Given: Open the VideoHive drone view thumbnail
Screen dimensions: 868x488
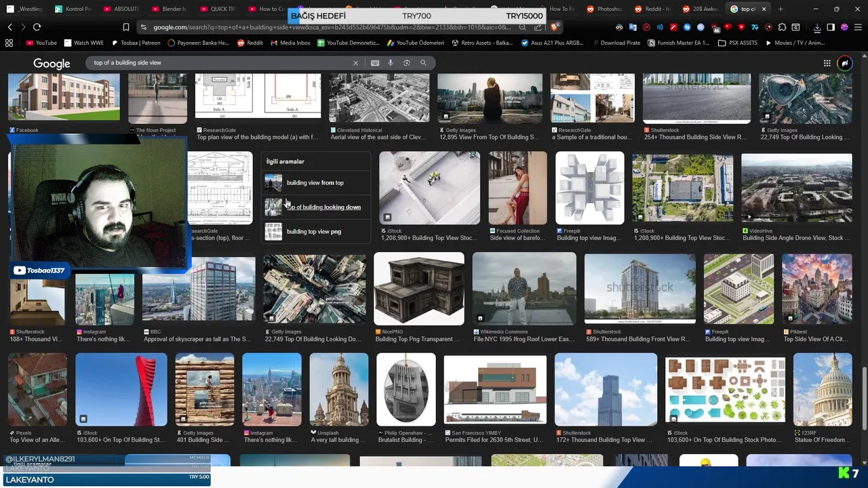Looking at the screenshot, I should (x=796, y=188).
